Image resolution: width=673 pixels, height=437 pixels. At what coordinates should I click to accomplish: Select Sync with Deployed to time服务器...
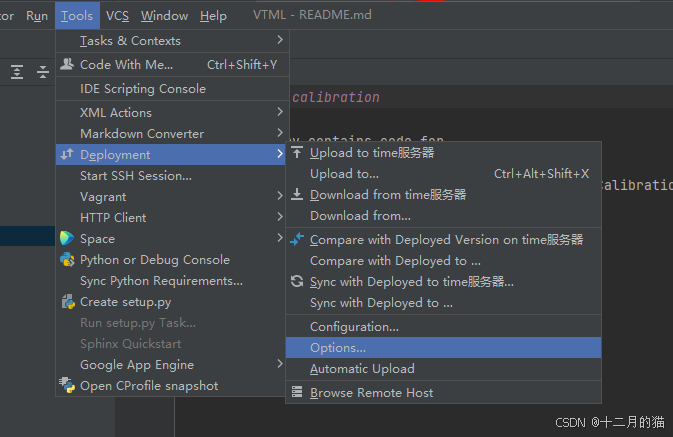[443, 282]
